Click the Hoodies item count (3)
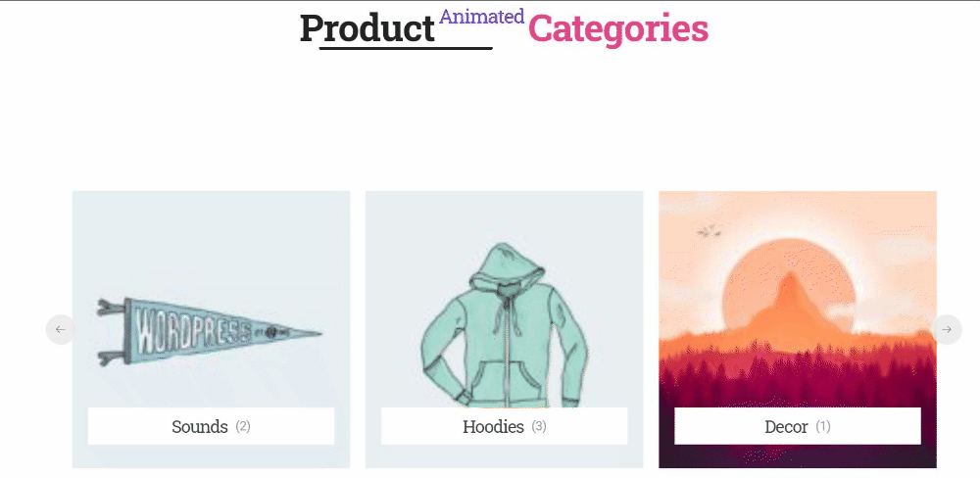Image resolution: width=980 pixels, height=478 pixels. tap(539, 427)
